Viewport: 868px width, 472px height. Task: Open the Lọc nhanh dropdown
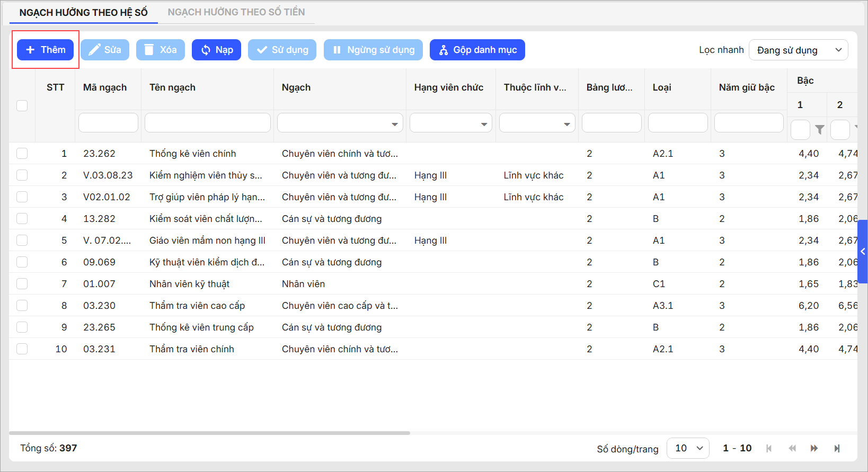tap(798, 50)
